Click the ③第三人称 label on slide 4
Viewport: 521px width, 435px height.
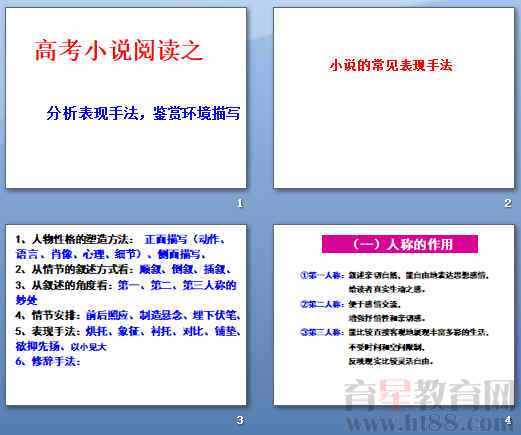[322, 332]
